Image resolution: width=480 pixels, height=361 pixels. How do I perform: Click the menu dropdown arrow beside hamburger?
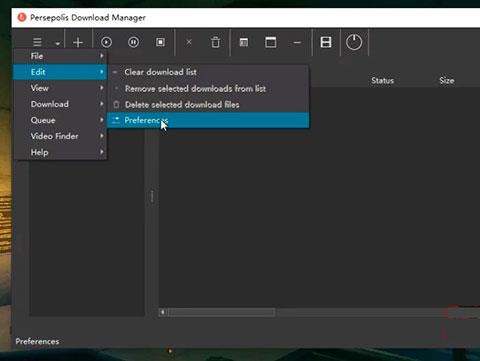(x=58, y=43)
